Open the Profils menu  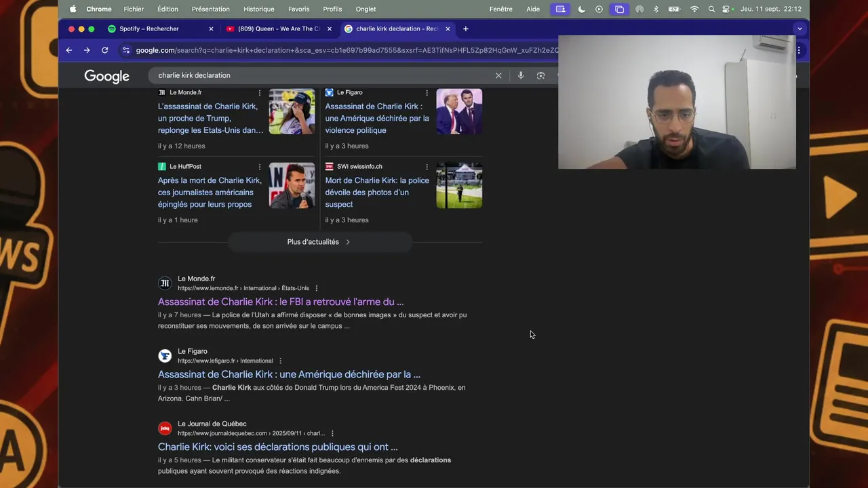(332, 9)
